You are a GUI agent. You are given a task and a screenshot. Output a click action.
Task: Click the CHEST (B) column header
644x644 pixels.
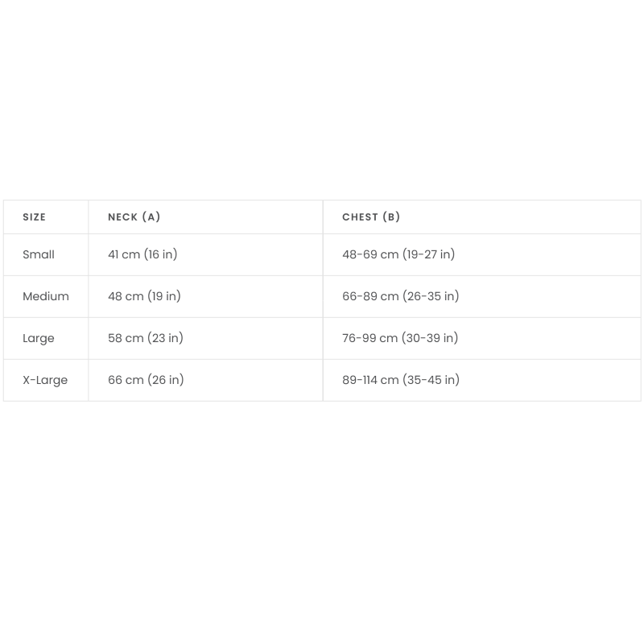point(371,217)
